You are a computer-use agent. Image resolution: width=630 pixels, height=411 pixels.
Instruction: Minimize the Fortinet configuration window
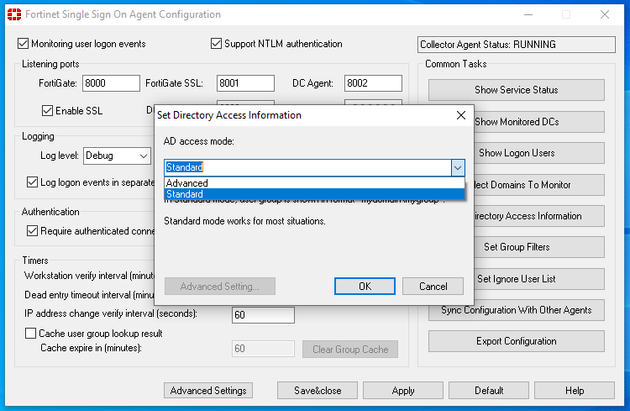[528, 15]
